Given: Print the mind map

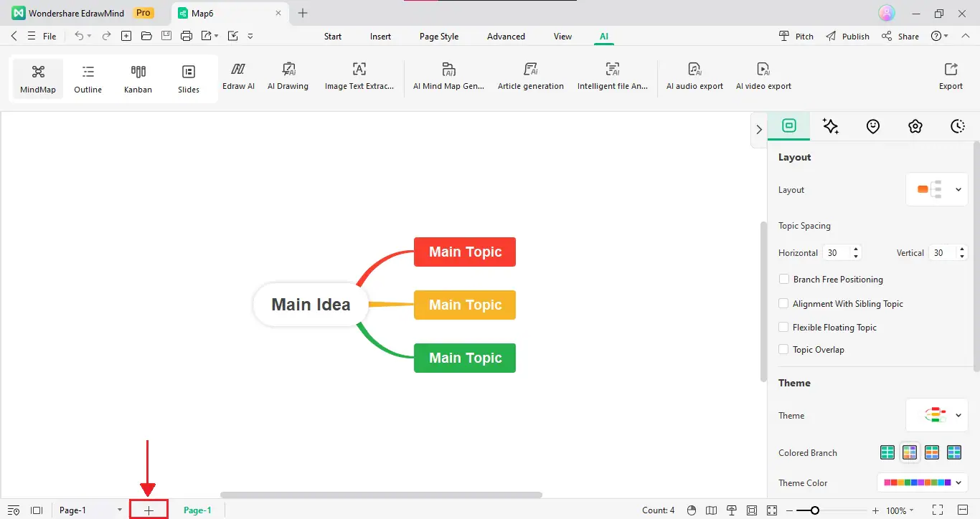Looking at the screenshot, I should point(187,36).
